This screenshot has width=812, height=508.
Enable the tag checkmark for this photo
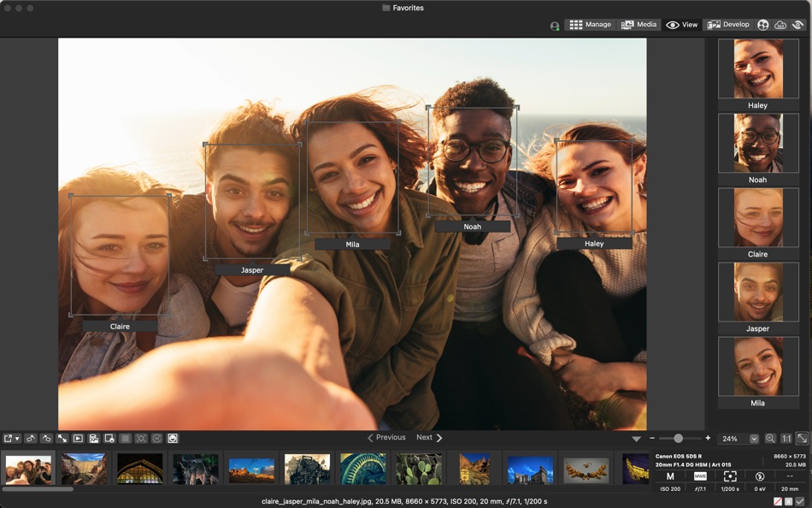(799, 502)
